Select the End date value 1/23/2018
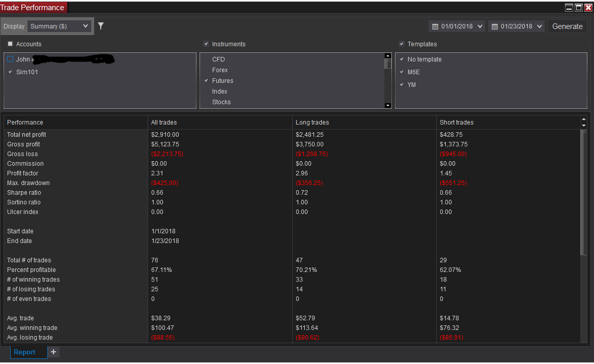Screen dimensions: 594x364 (165, 240)
